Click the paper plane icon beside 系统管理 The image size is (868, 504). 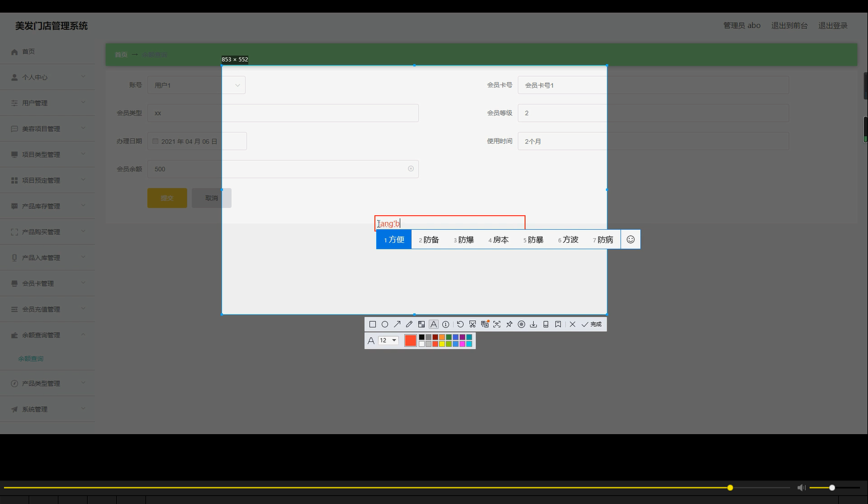tap(14, 409)
